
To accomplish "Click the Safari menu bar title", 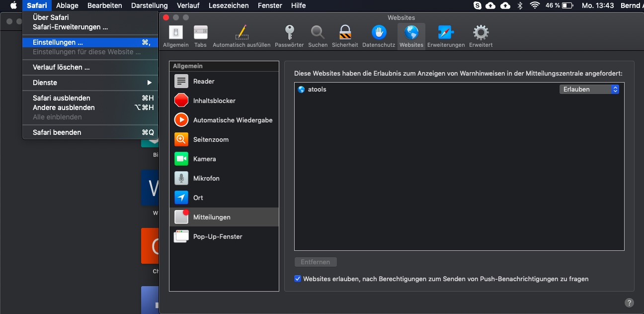I will point(37,5).
